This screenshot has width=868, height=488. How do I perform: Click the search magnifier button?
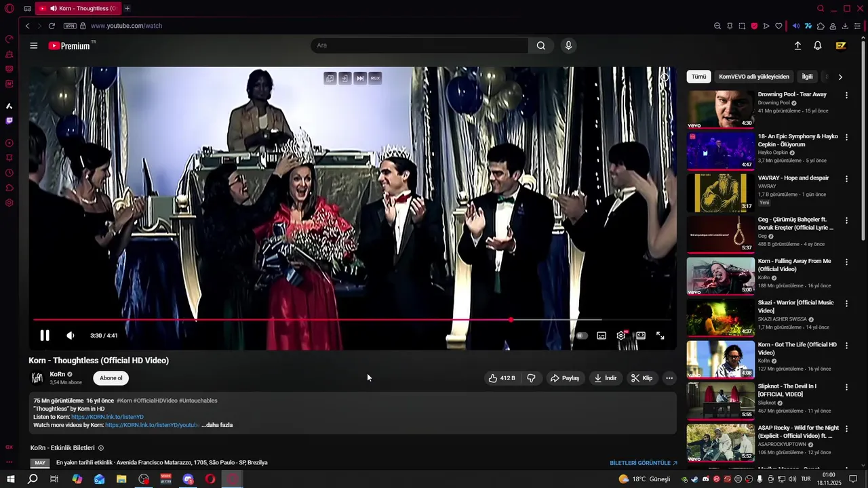coord(540,45)
